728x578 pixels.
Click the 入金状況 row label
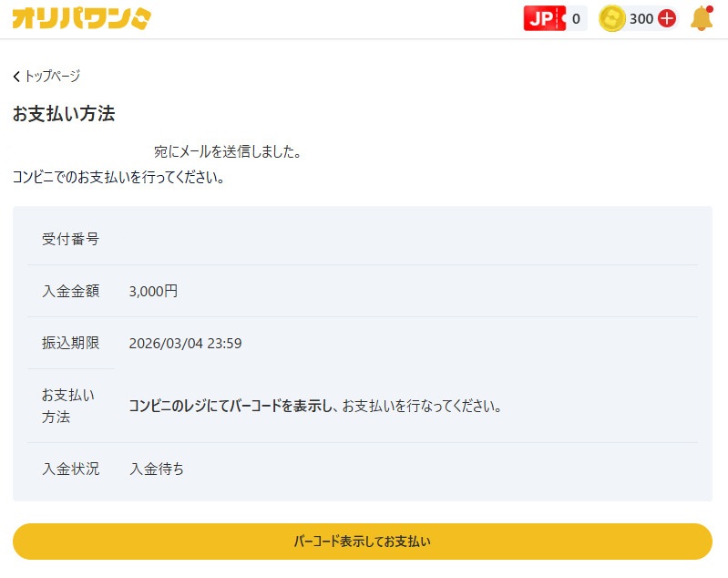[70, 470]
